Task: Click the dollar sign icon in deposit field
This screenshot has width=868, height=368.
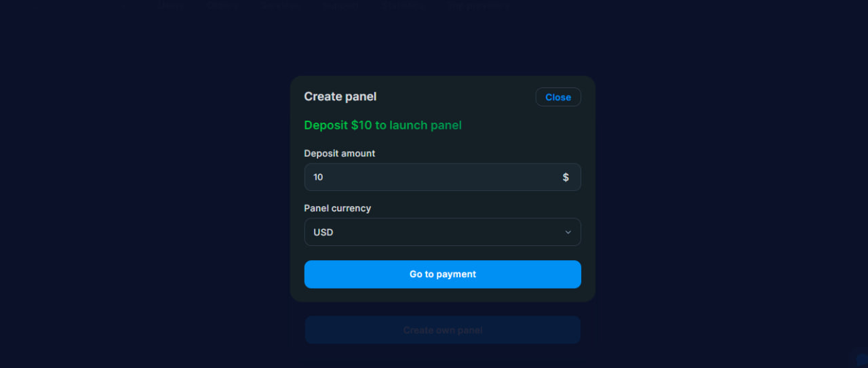Action: [x=566, y=177]
